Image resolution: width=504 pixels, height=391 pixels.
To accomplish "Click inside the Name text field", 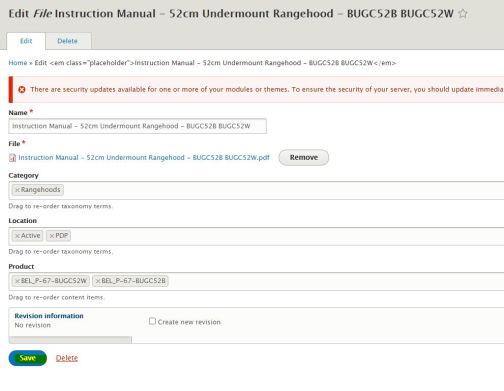I will pos(137,126).
